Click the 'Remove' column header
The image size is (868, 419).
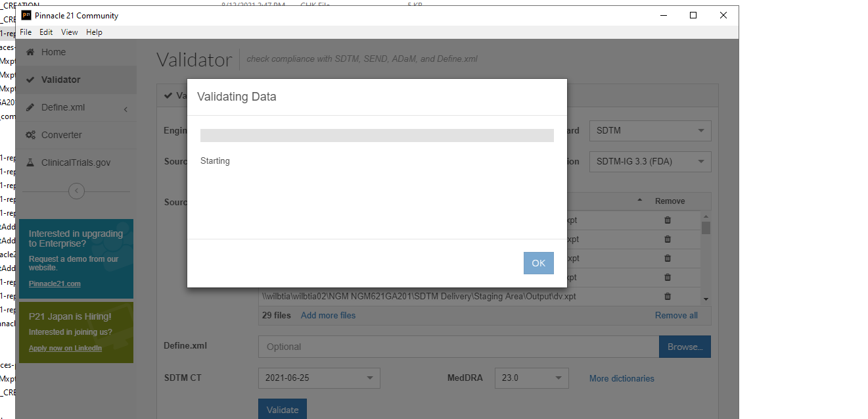[x=670, y=201]
